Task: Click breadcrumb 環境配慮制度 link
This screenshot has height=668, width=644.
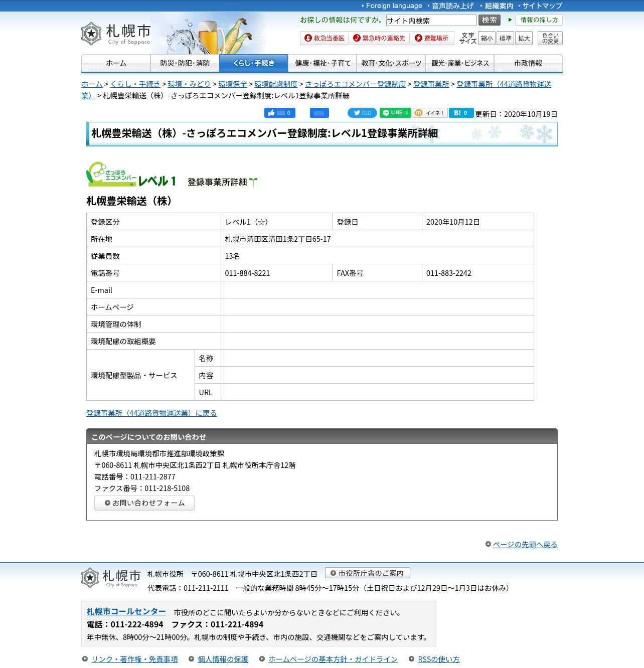Action: point(276,84)
